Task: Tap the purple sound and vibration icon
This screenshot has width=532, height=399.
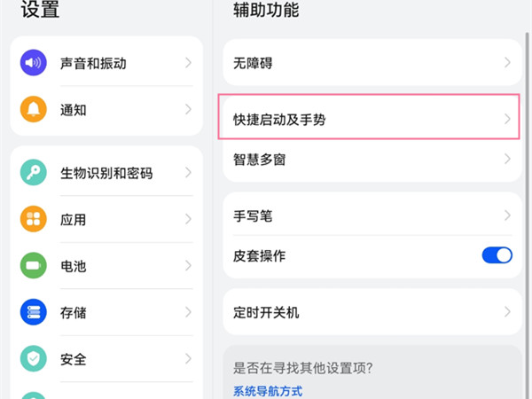Action: coord(34,63)
